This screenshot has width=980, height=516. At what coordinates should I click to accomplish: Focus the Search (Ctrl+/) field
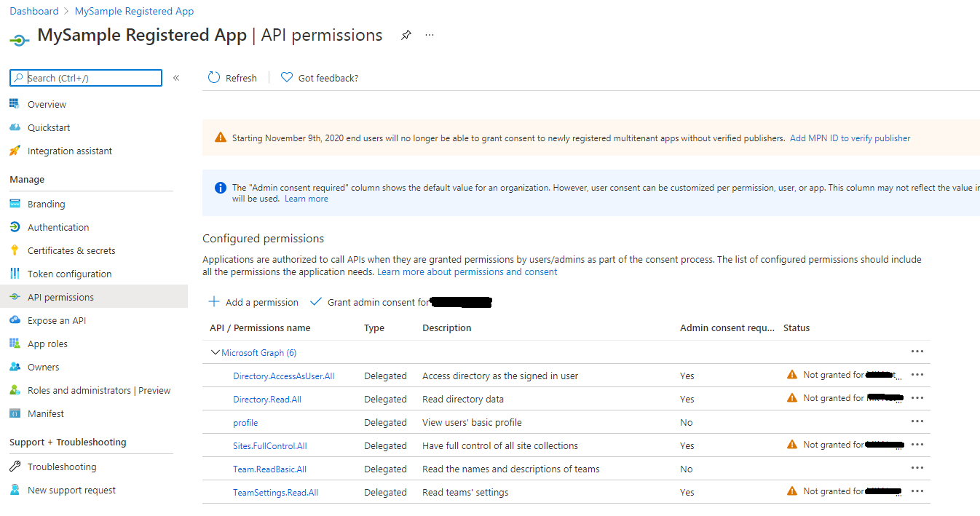click(86, 78)
